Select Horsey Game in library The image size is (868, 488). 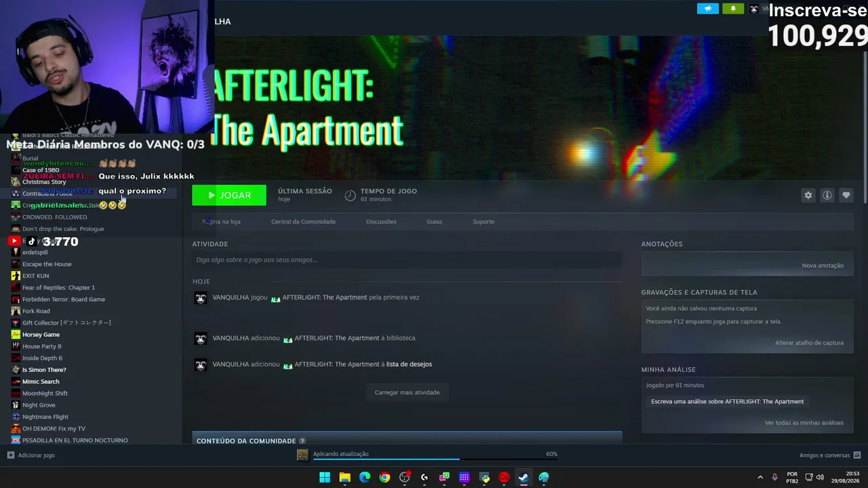coord(41,335)
